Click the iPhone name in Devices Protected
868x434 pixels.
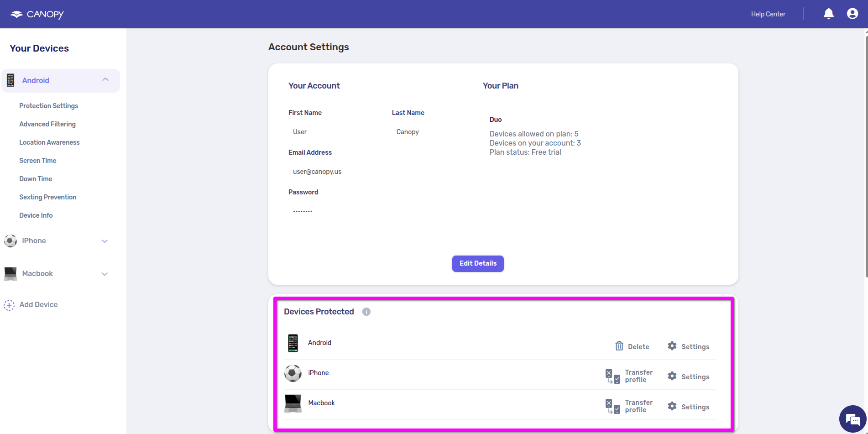(x=318, y=373)
